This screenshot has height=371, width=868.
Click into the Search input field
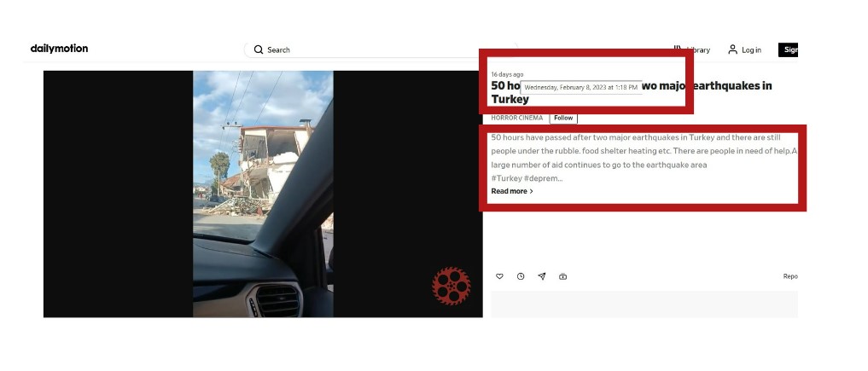click(x=382, y=49)
